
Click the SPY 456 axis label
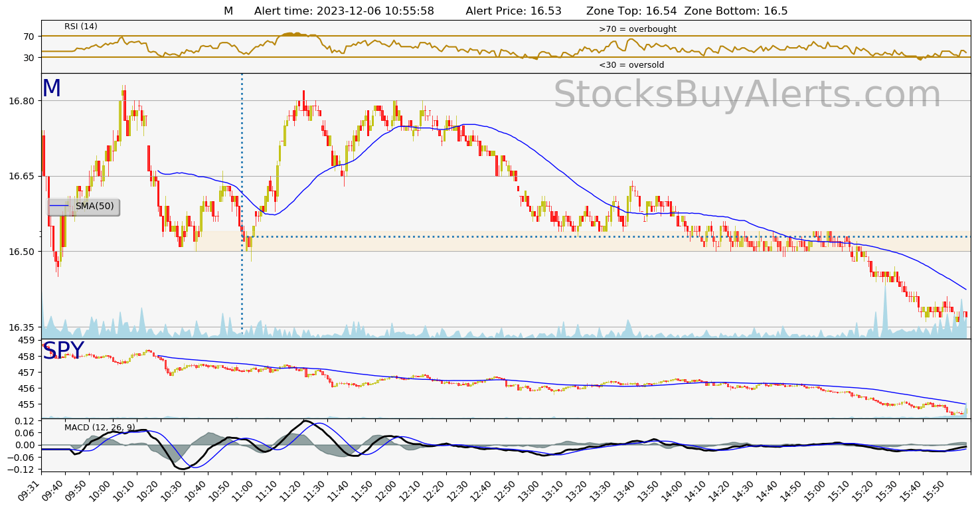(x=25, y=388)
